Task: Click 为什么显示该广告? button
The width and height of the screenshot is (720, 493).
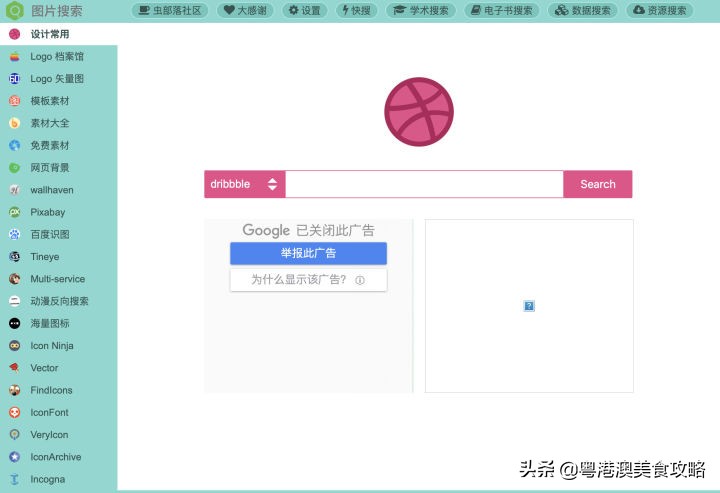Action: point(308,280)
